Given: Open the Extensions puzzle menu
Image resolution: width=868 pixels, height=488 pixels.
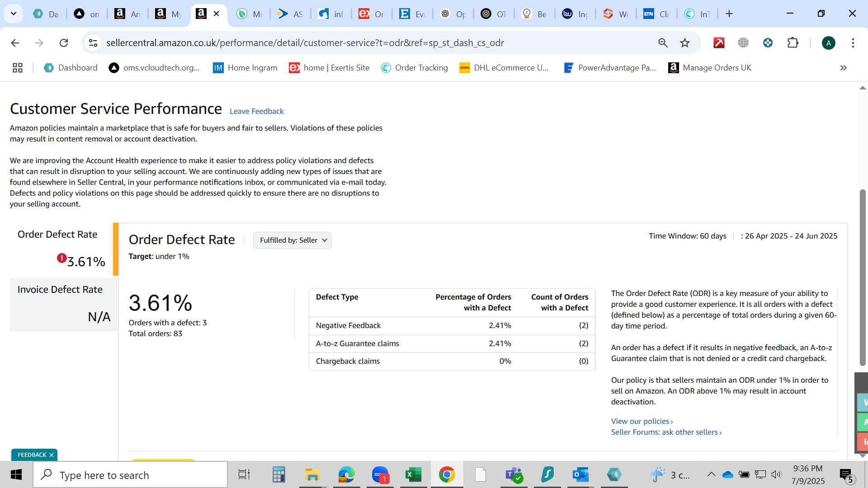Looking at the screenshot, I should pyautogui.click(x=793, y=43).
